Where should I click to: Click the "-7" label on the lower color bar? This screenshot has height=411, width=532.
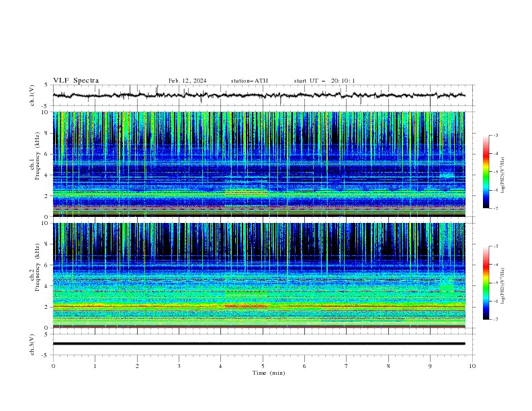[495, 319]
